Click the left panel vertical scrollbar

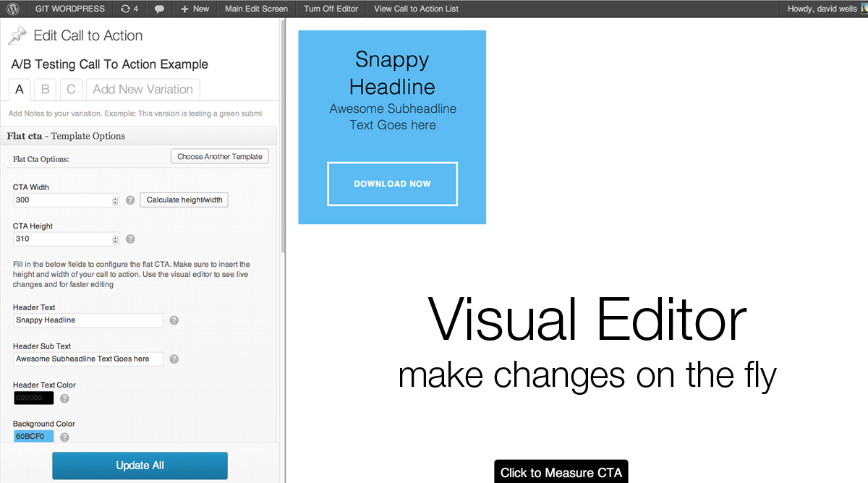click(x=281, y=137)
